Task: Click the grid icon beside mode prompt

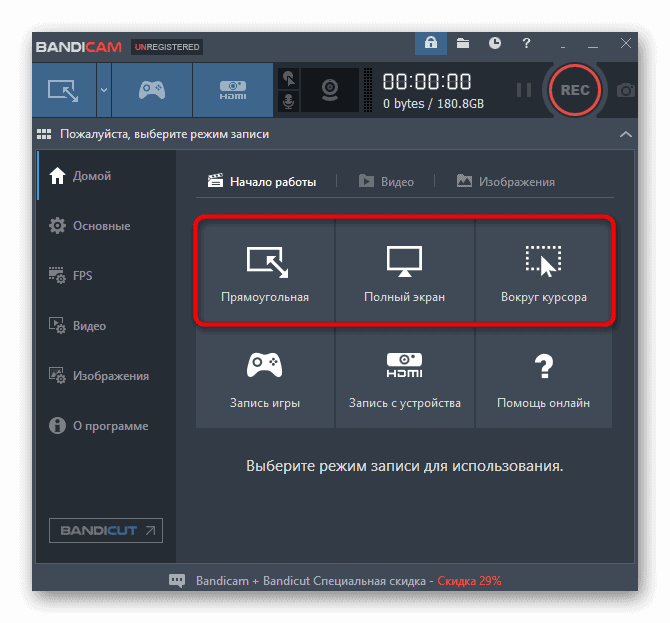Action: tap(44, 134)
